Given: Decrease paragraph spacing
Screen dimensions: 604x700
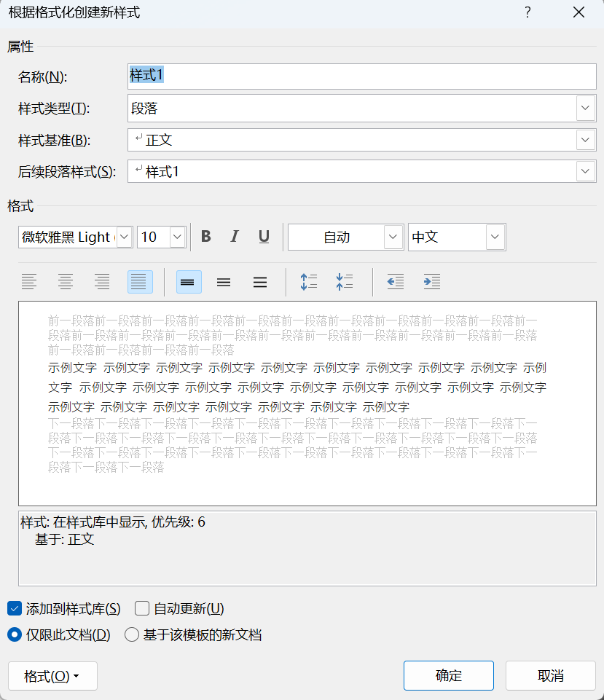Looking at the screenshot, I should [344, 282].
